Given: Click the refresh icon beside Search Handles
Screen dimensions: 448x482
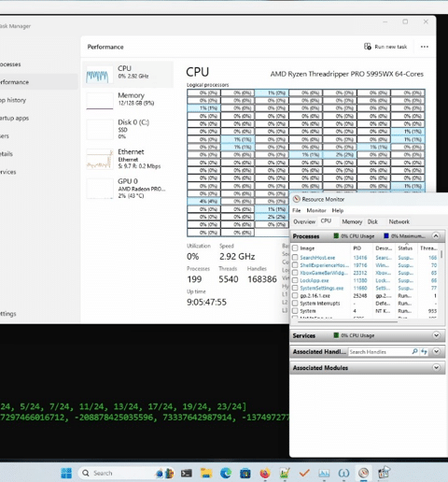Looking at the screenshot, I should pyautogui.click(x=424, y=351).
